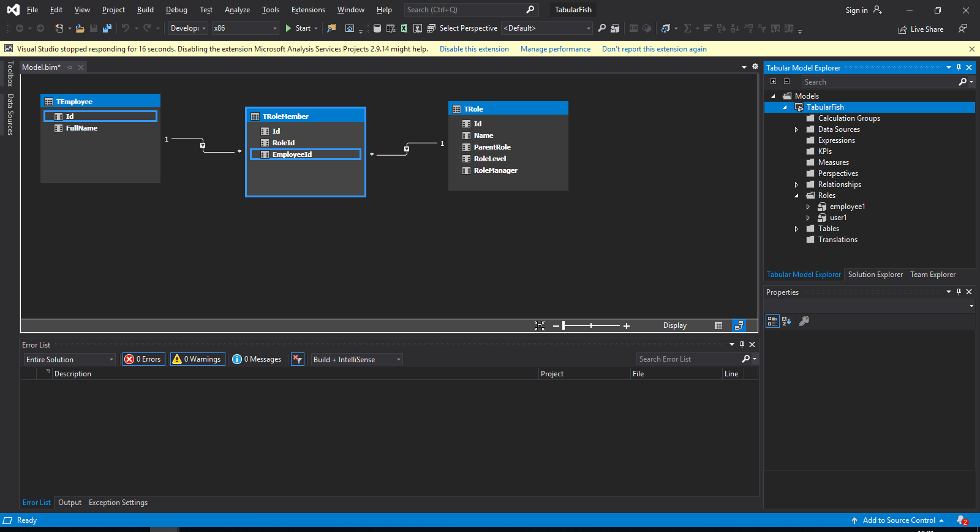The height and width of the screenshot is (532, 980).
Task: Click the Open File folder icon
Action: point(80,28)
